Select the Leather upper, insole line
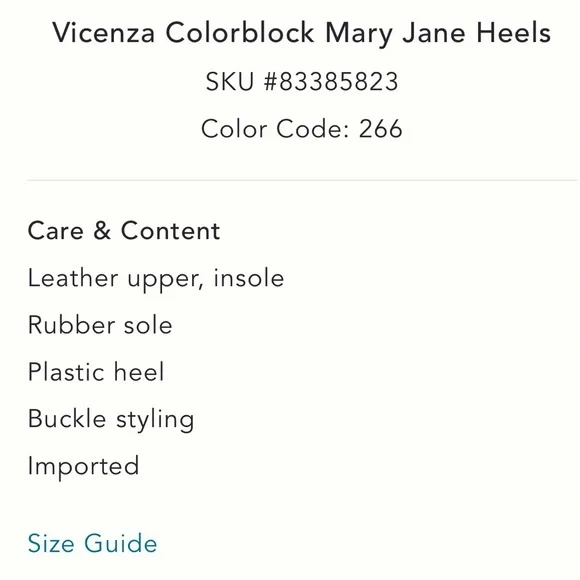This screenshot has width=580, height=580. point(156,279)
